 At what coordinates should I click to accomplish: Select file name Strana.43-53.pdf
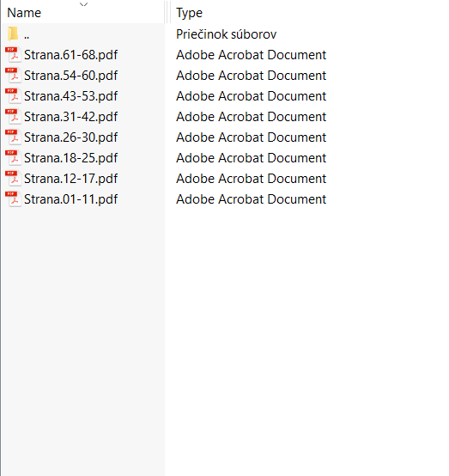point(70,96)
